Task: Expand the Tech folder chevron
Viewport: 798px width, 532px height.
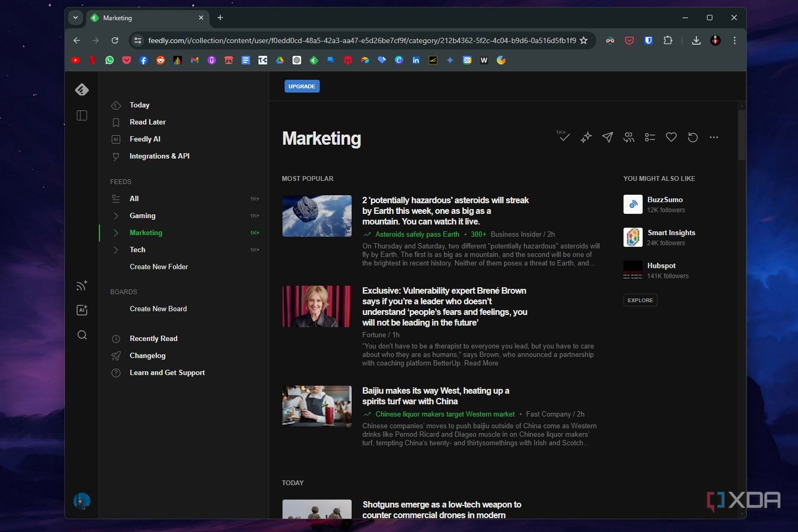Action: coord(116,250)
